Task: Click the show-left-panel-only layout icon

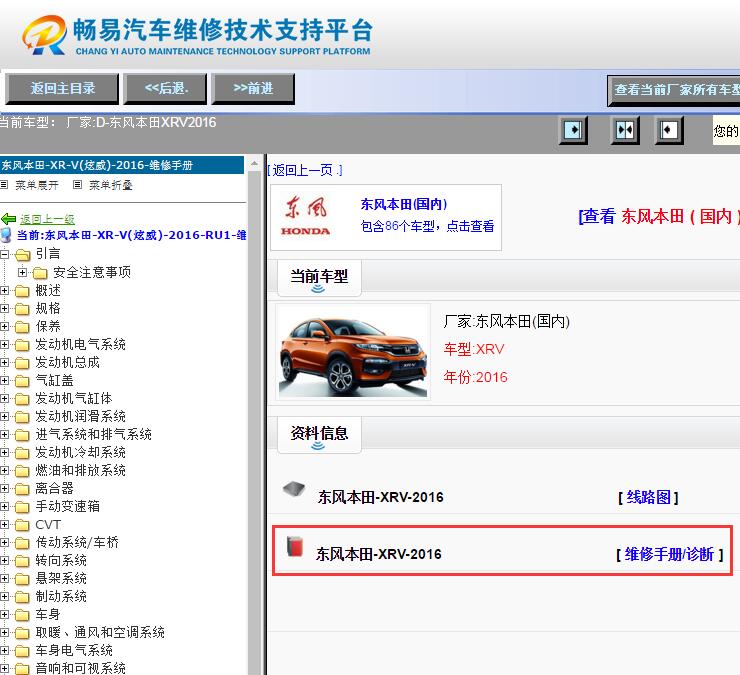Action: coord(573,130)
